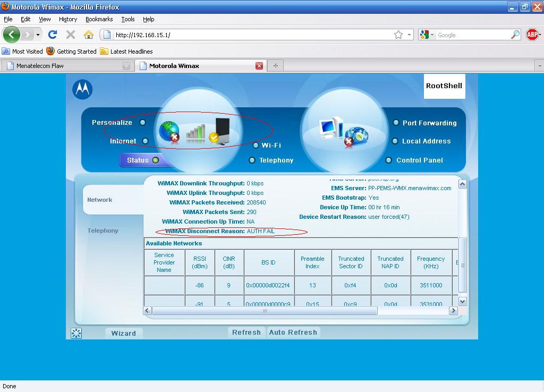
Task: Select the Internet radio option
Action: pyautogui.click(x=146, y=141)
